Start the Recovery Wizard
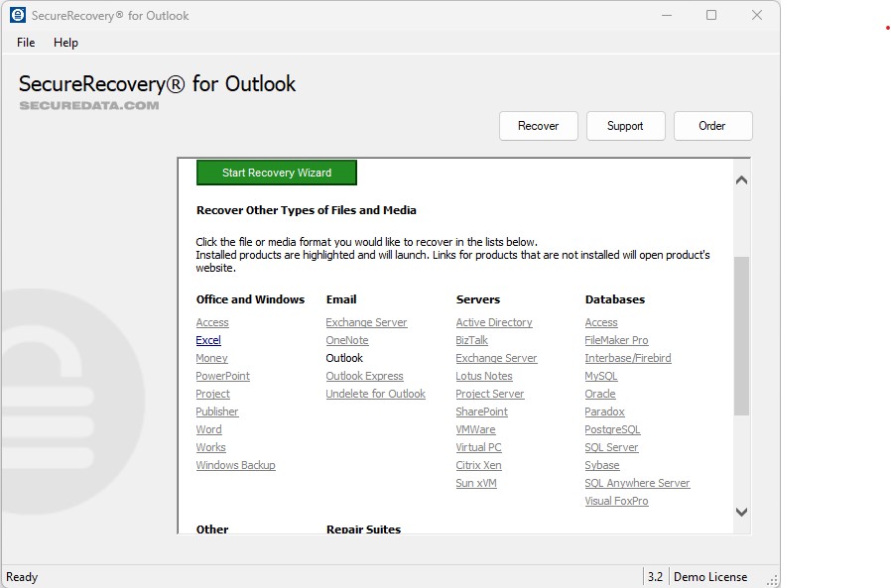 (276, 172)
